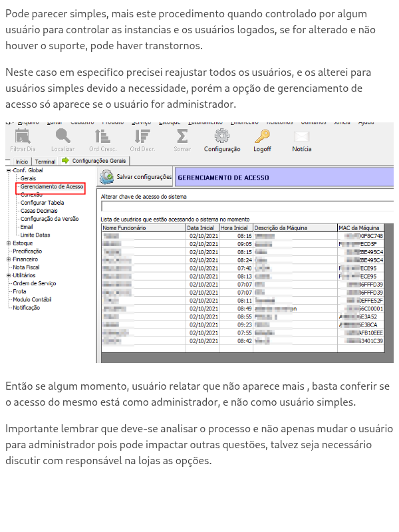Select Modulo Contábil tree item

[32, 300]
